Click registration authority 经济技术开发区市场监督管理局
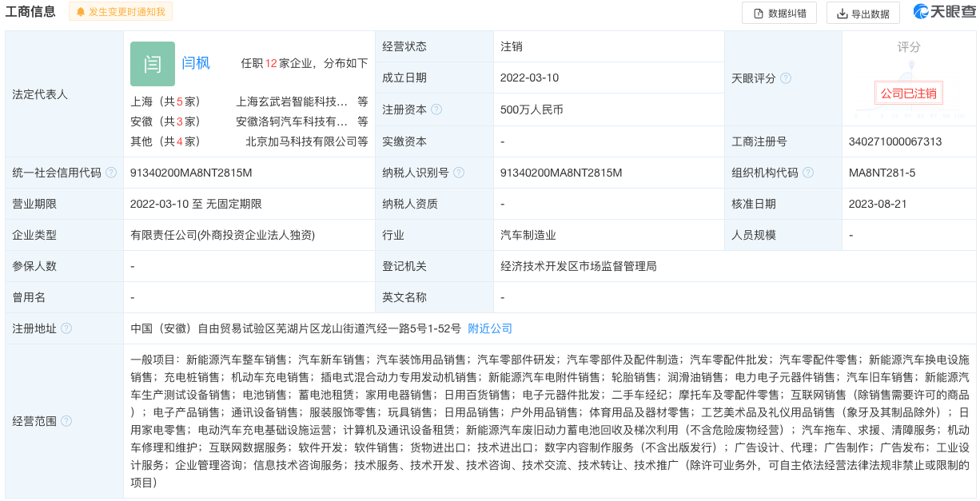 (x=579, y=266)
